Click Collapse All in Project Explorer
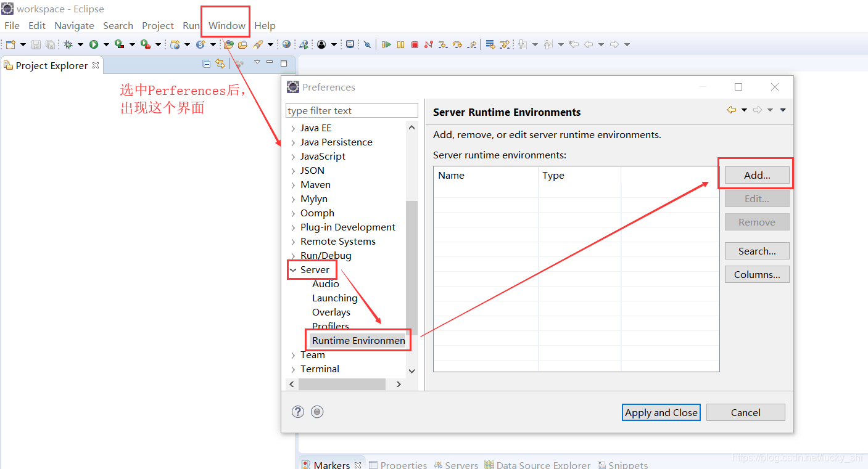 pyautogui.click(x=207, y=63)
